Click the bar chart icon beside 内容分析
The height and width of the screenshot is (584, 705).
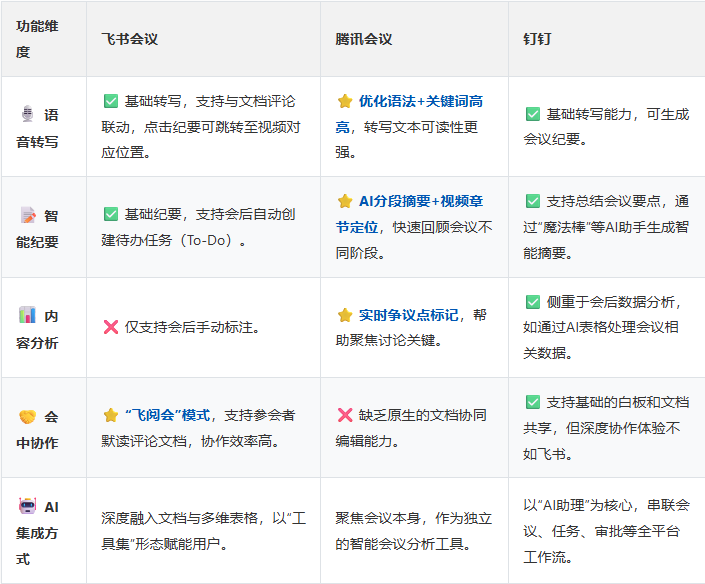point(27,315)
